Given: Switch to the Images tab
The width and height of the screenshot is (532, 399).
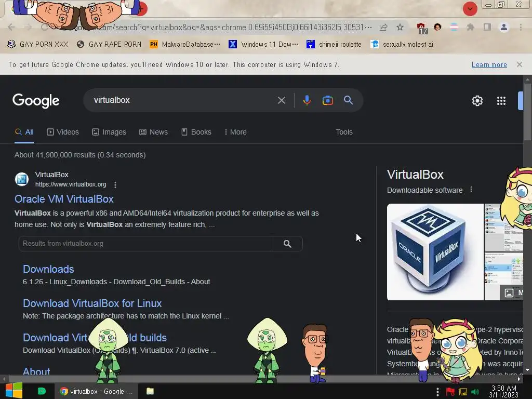Looking at the screenshot, I should click(x=109, y=132).
